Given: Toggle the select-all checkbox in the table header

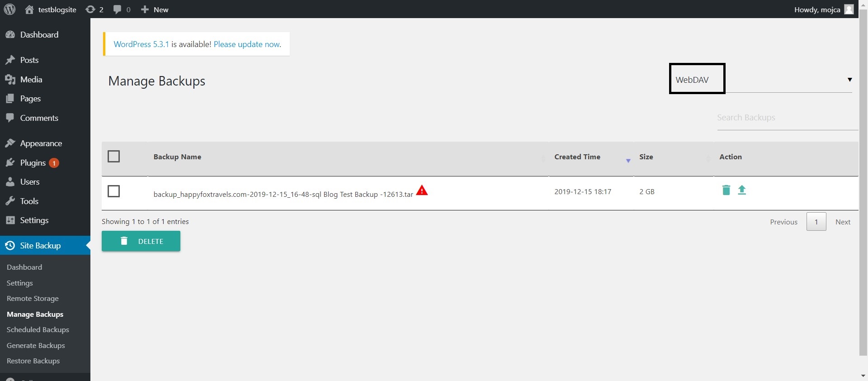Looking at the screenshot, I should (x=114, y=157).
